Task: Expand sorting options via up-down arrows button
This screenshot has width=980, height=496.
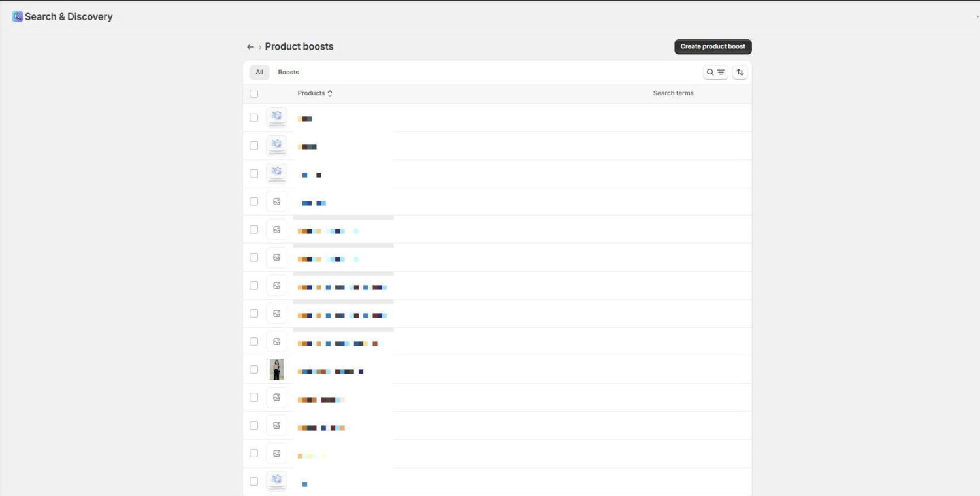Action: click(x=740, y=72)
